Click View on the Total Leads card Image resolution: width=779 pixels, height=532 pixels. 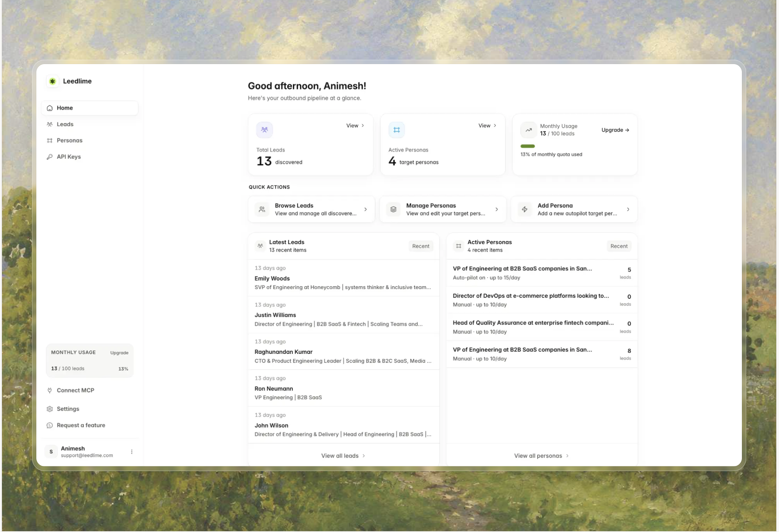(355, 126)
